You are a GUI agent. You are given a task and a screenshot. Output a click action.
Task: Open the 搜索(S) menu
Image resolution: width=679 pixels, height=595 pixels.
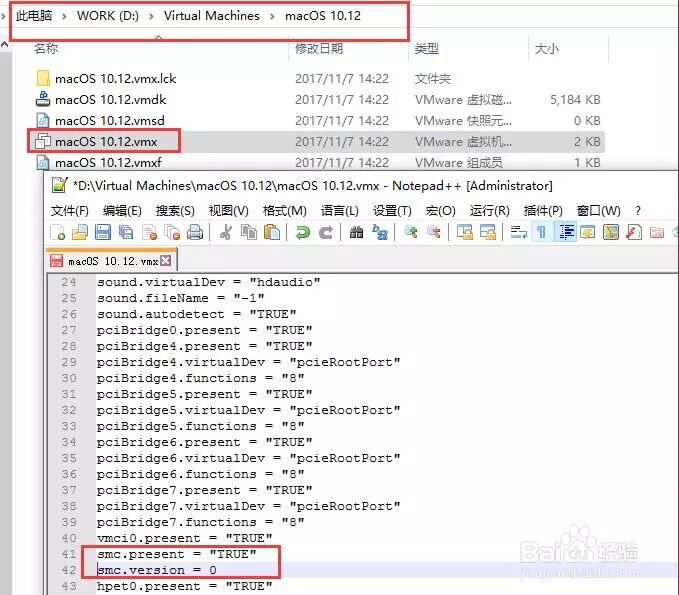pos(175,211)
